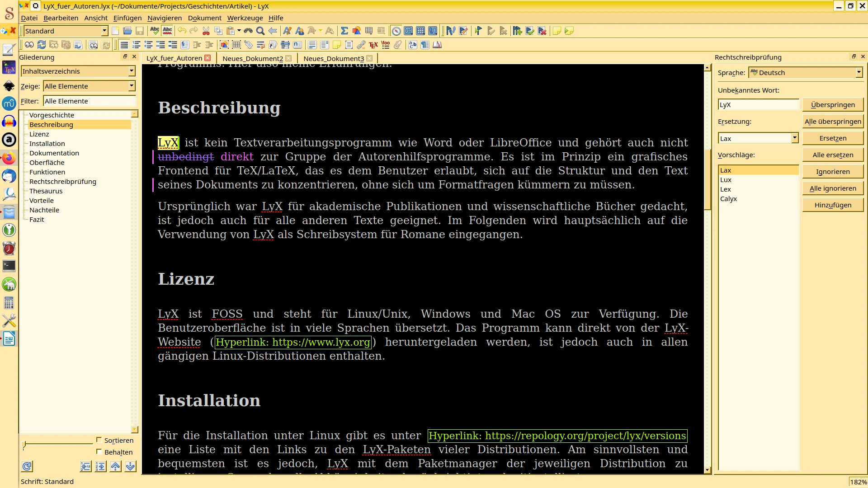The height and width of the screenshot is (488, 868).
Task: Open Inhaltsverzeichnis outline type dropdown
Action: (78, 71)
